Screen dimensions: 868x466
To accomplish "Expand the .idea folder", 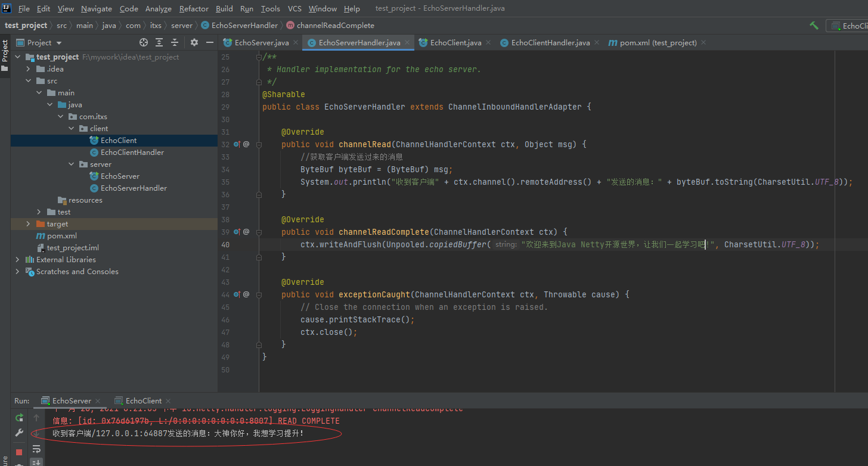I will [x=28, y=69].
